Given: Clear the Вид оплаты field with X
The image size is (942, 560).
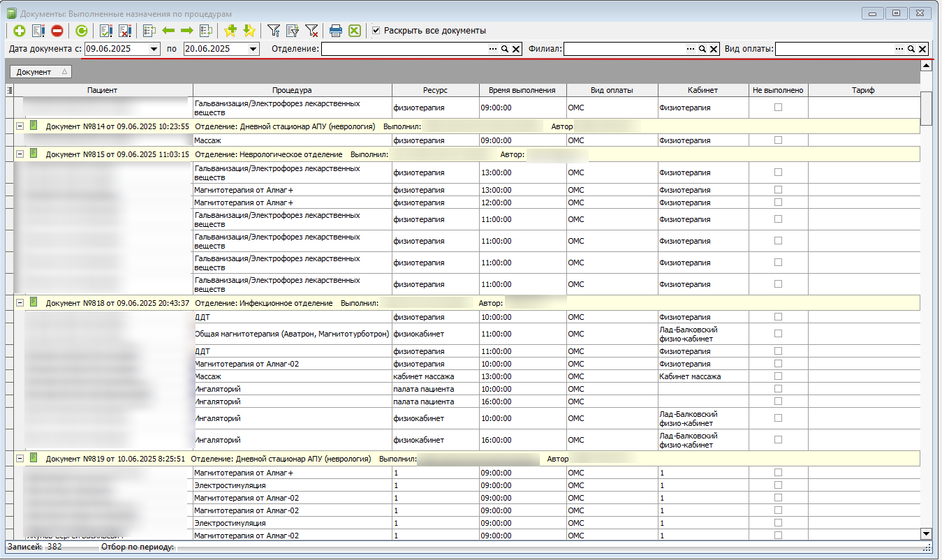Looking at the screenshot, I should click(x=922, y=49).
